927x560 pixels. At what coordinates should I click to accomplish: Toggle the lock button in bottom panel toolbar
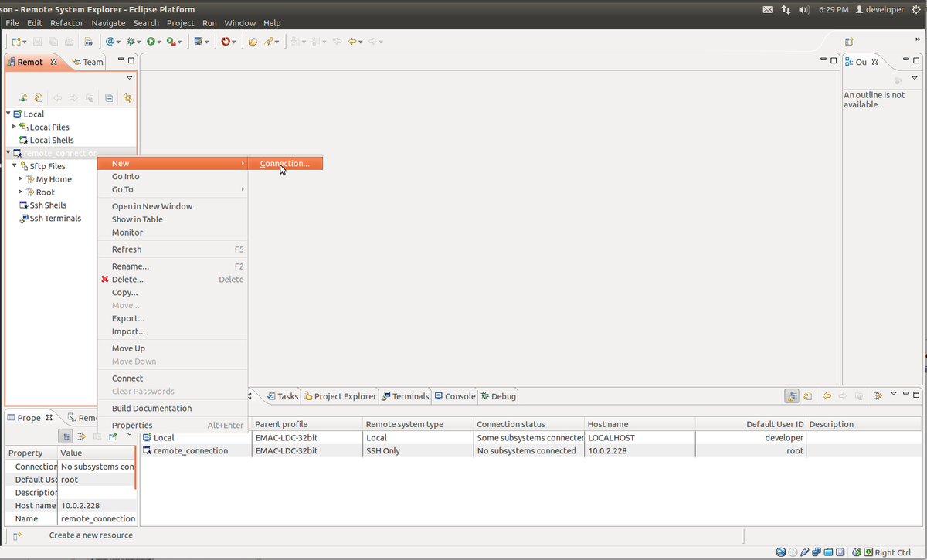point(792,396)
